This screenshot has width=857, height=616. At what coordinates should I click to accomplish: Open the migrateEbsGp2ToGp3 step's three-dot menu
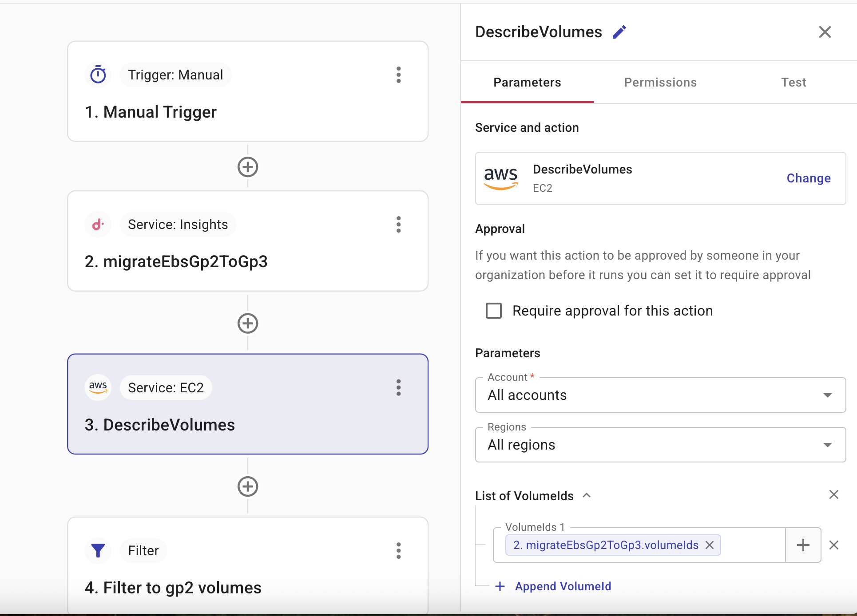398,225
